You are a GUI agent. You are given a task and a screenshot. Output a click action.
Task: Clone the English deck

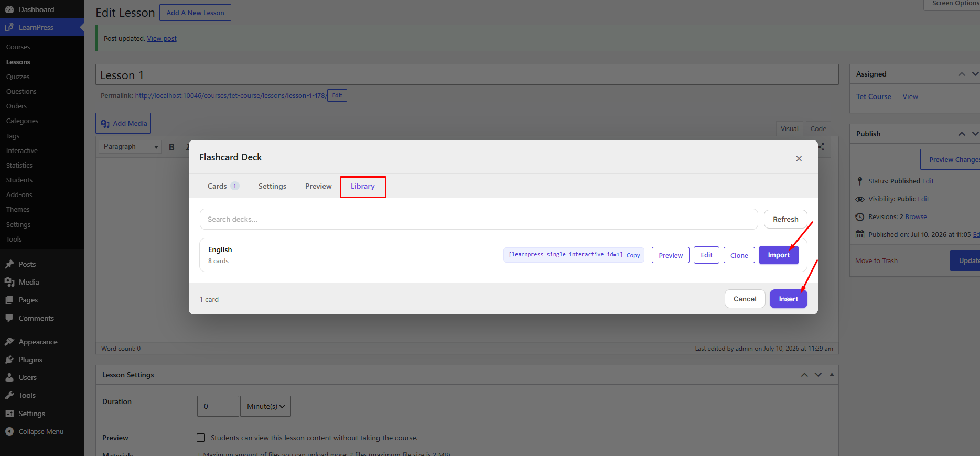point(739,255)
